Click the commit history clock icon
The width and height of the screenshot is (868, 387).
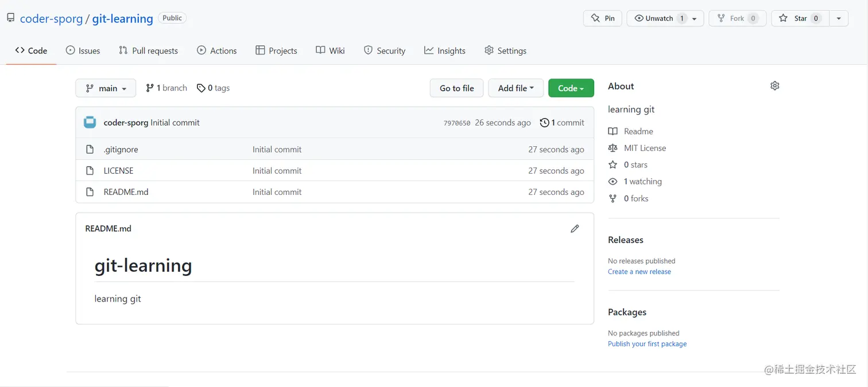[544, 123]
